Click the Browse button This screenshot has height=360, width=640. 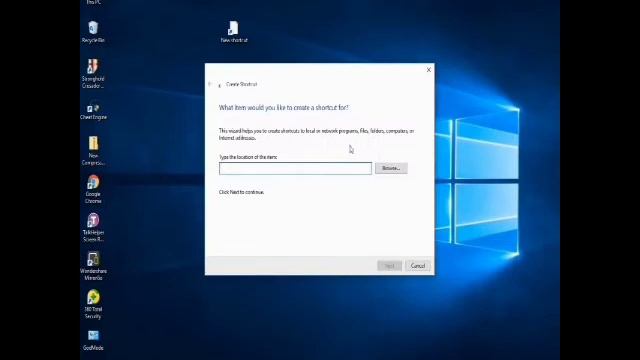tap(391, 168)
